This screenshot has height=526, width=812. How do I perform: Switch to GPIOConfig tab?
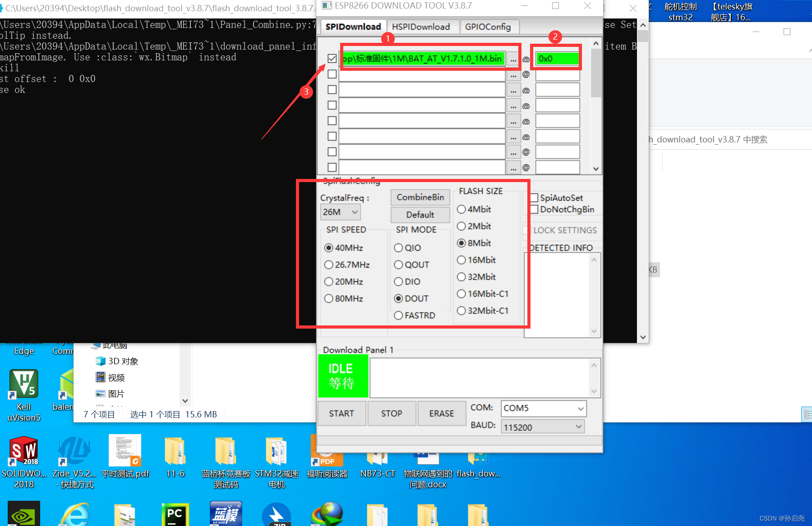[488, 27]
